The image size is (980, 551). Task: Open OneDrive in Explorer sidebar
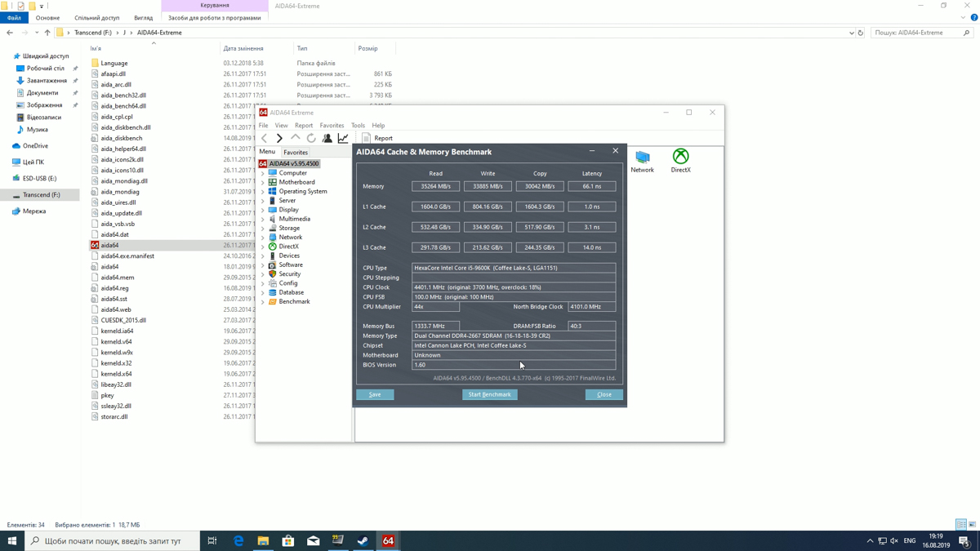click(35, 146)
